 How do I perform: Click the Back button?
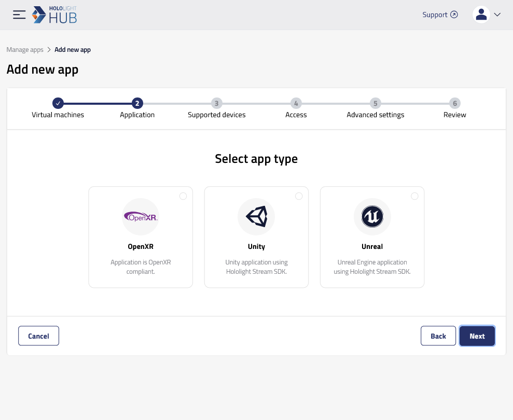pyautogui.click(x=438, y=336)
